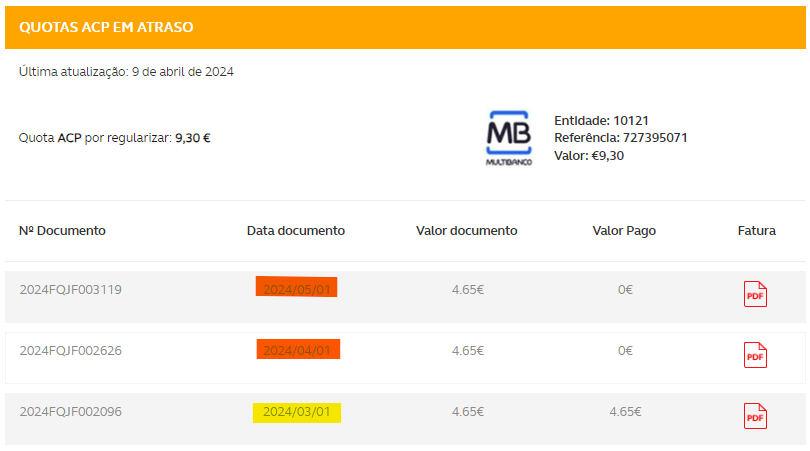Click the yellow highlighted date 2024/03/01
Screen dimensions: 810x451
[x=297, y=412]
